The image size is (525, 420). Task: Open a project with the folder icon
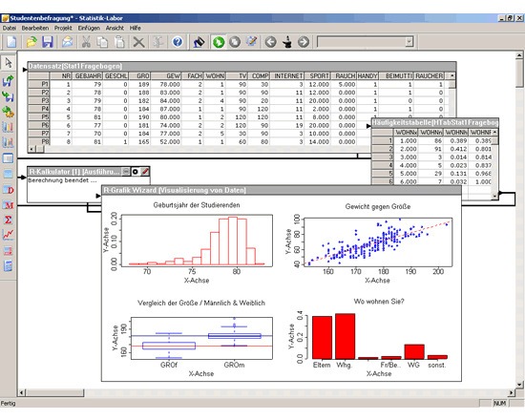coord(31,42)
